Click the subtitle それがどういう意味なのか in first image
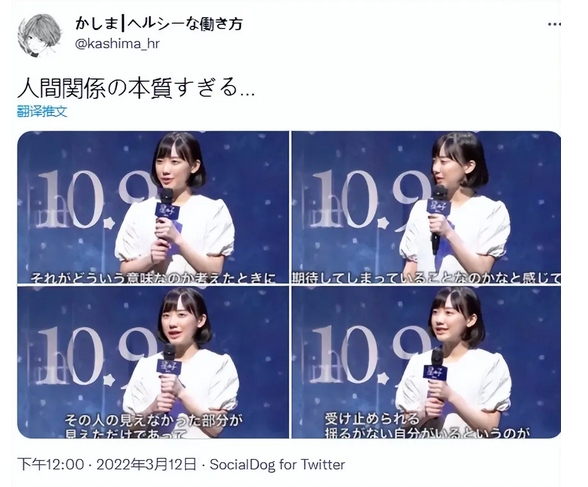588x487 pixels. pyautogui.click(x=106, y=278)
